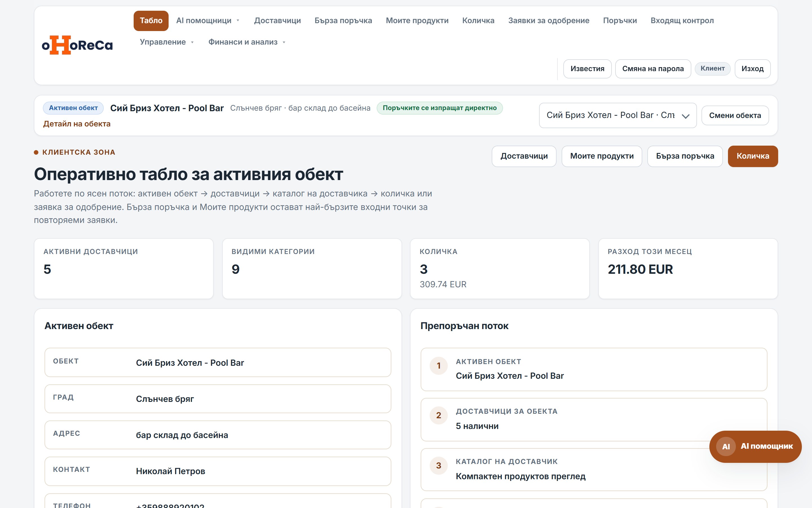
Task: Open the Разход този месец card
Action: click(x=688, y=269)
